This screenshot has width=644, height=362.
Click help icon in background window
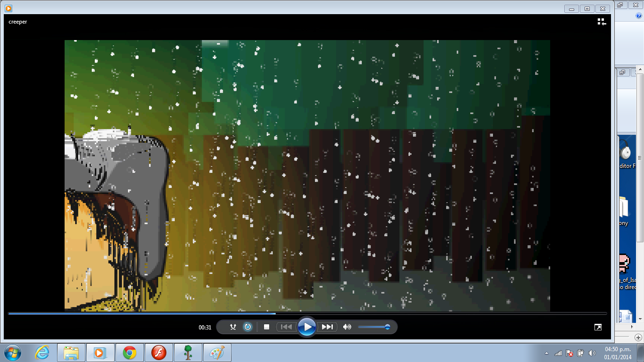click(639, 16)
